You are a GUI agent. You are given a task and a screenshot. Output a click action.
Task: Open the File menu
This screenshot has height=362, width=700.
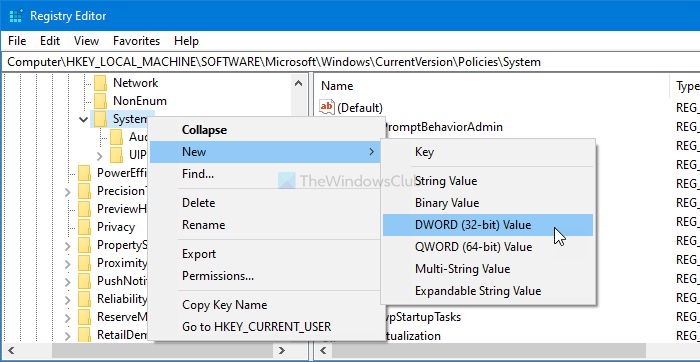[17, 41]
